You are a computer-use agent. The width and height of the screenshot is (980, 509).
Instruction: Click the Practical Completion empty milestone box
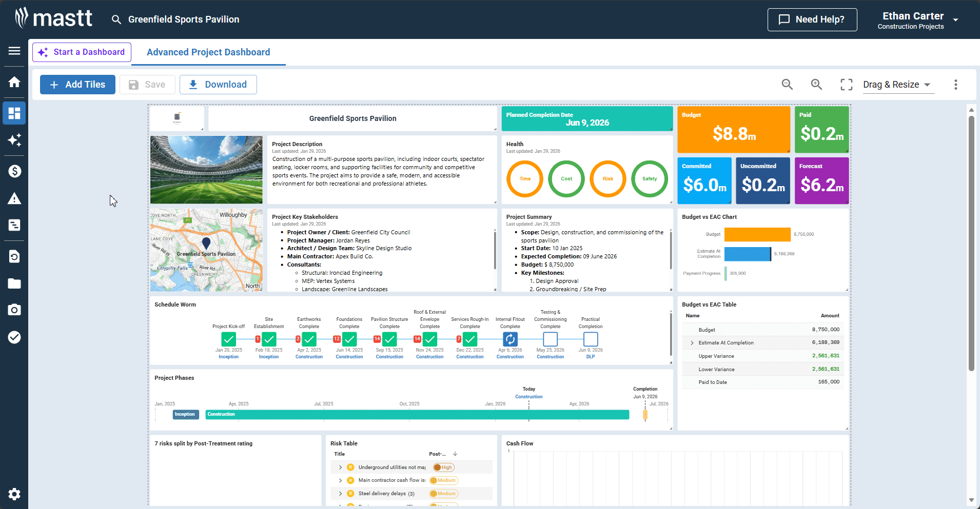(x=591, y=339)
